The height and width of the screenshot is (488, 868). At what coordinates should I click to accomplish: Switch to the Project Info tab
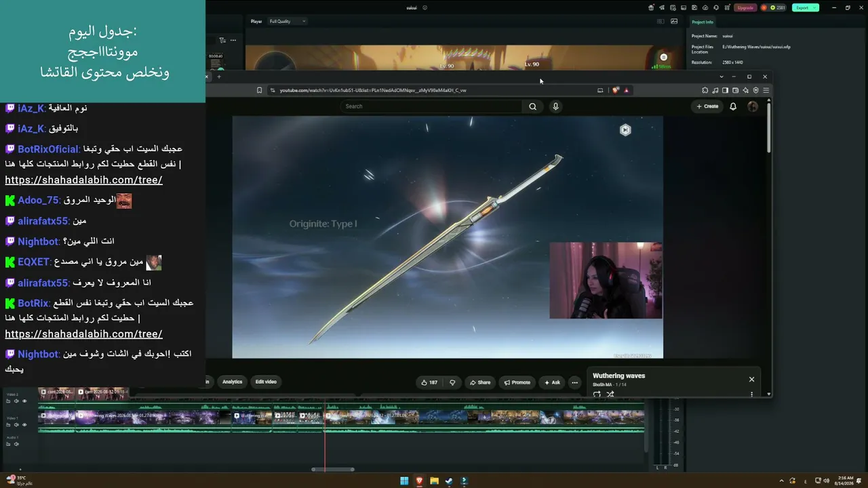coord(703,22)
